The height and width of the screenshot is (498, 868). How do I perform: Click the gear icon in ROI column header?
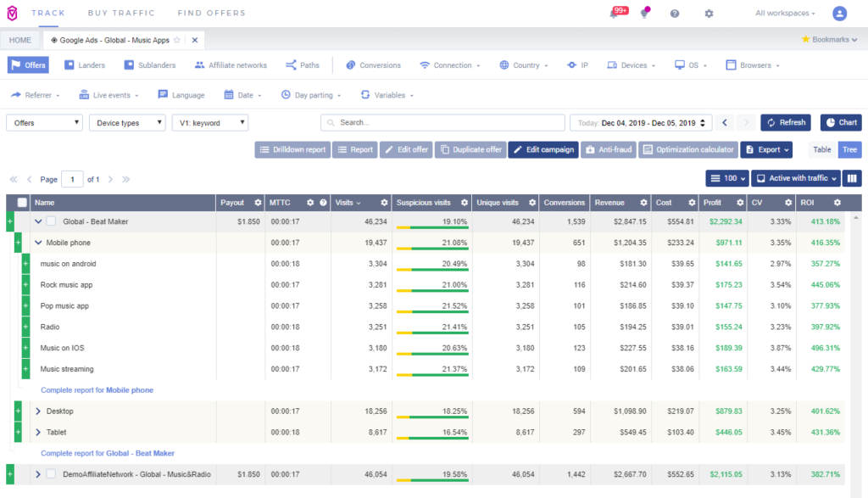[837, 203]
